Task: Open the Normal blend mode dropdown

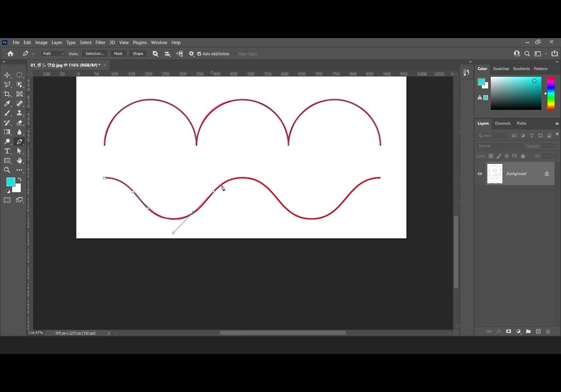Action: [500, 146]
